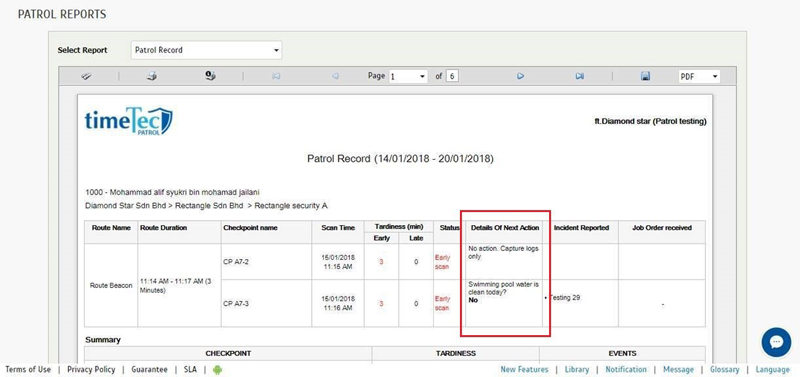Click the 'Job Order received' header
The image size is (800, 377).
(x=662, y=228)
